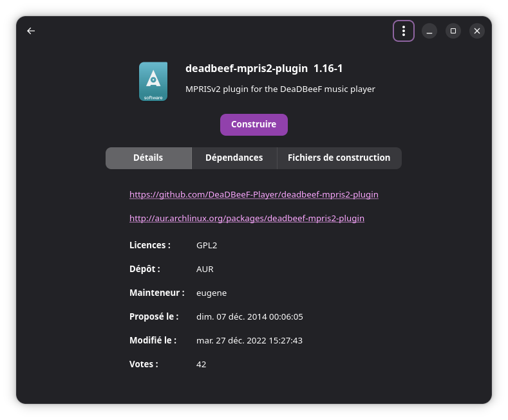Screen dimensions: 508x420
Task: Click the Modifié le date value
Action: [x=249, y=341]
